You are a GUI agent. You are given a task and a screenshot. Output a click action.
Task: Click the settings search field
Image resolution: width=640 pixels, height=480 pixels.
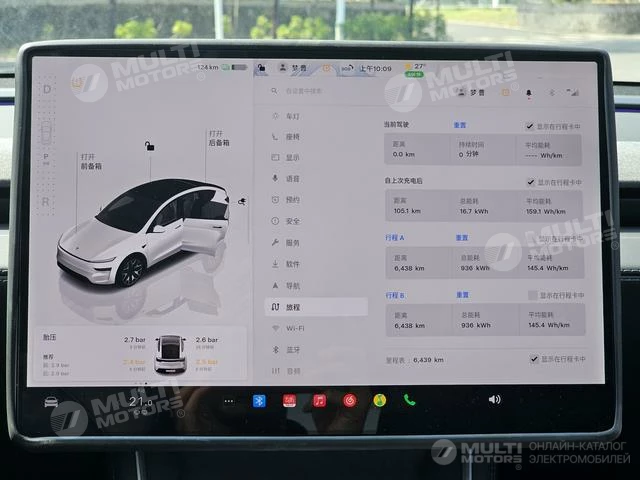point(340,91)
